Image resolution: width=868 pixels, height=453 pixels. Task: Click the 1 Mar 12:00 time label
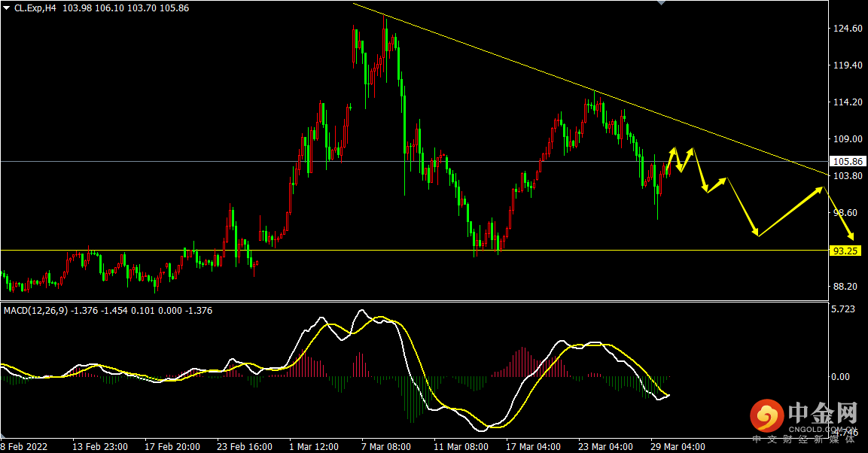[313, 446]
